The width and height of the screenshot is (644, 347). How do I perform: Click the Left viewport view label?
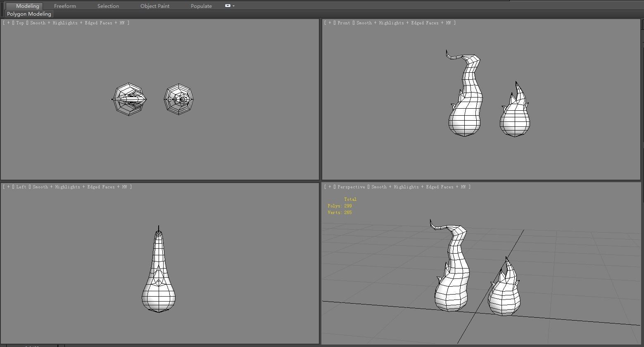coord(21,187)
